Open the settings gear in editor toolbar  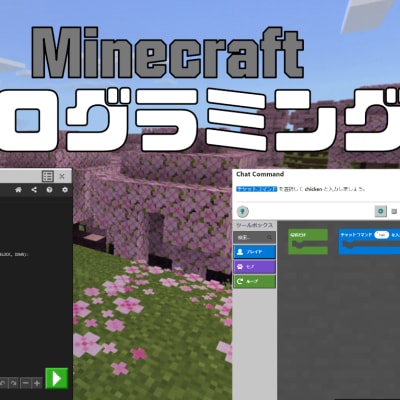coord(65,190)
